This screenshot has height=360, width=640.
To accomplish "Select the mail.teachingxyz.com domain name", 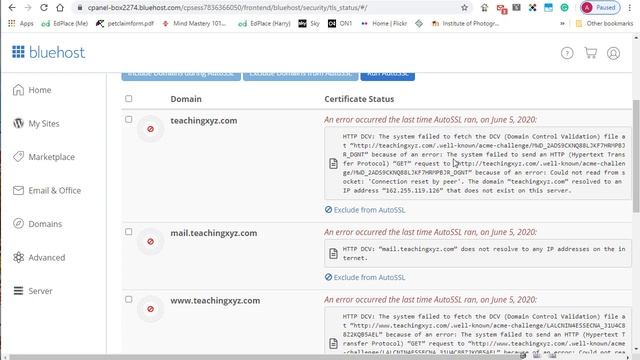I will coord(213,233).
